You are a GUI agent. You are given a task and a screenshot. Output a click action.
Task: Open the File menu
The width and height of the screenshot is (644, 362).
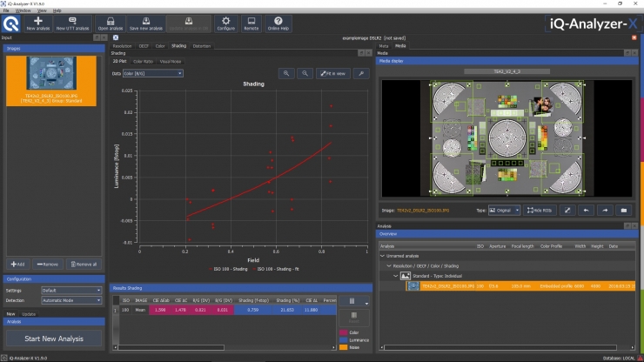click(x=6, y=10)
